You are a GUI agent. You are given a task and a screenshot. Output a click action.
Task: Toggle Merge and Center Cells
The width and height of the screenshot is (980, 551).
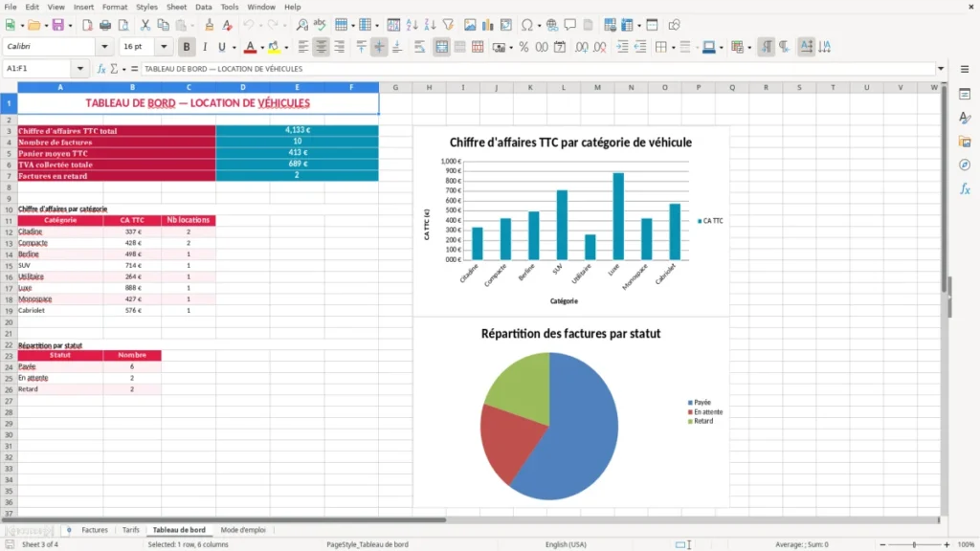coord(441,47)
